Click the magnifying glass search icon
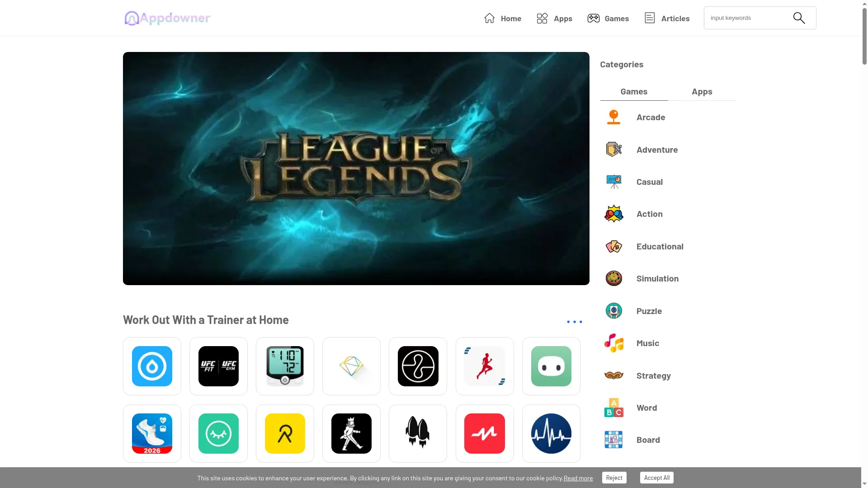The height and width of the screenshot is (488, 868). (799, 18)
